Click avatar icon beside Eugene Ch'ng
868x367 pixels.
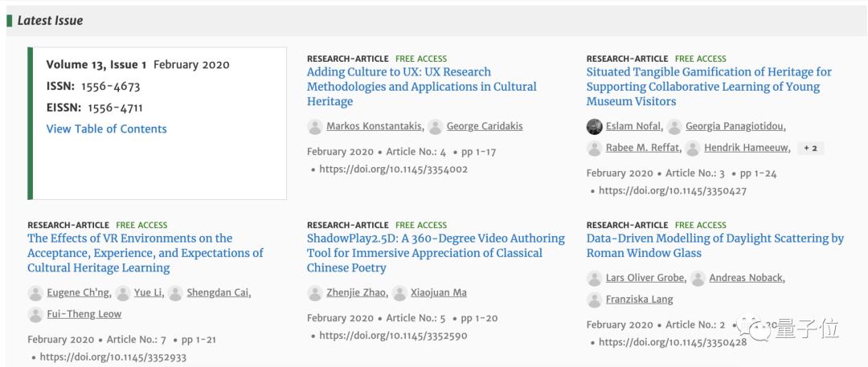pyautogui.click(x=35, y=292)
